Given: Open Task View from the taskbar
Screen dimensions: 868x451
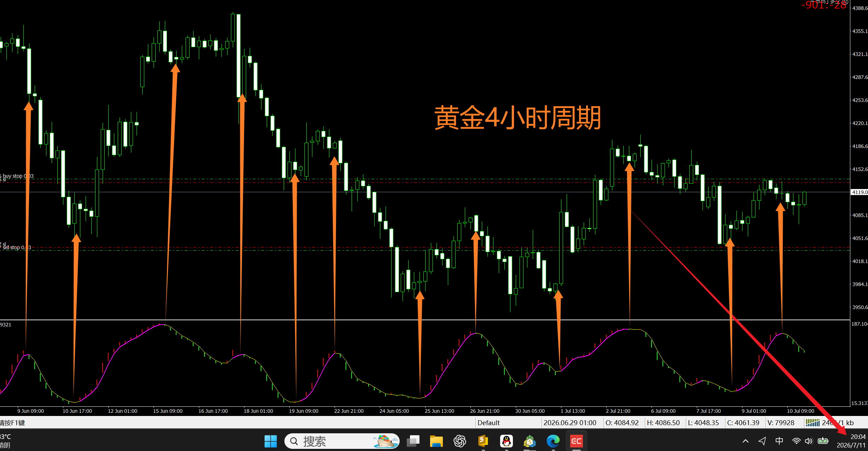Looking at the screenshot, I should coord(413,441).
